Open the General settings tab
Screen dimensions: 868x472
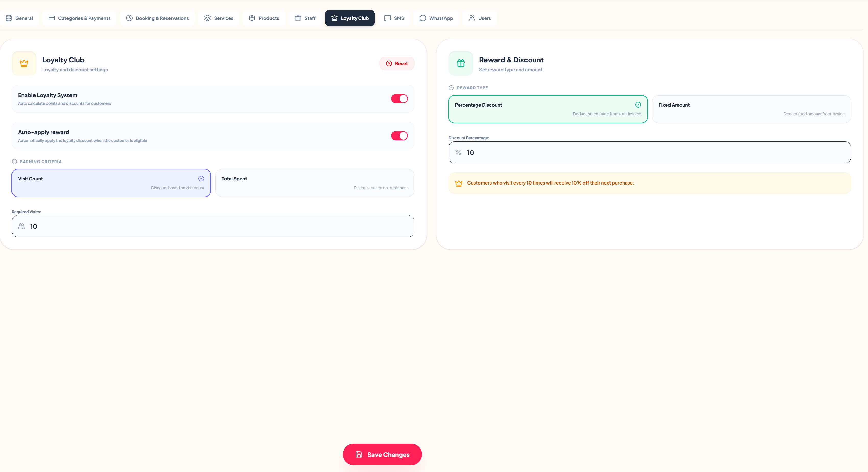[19, 18]
